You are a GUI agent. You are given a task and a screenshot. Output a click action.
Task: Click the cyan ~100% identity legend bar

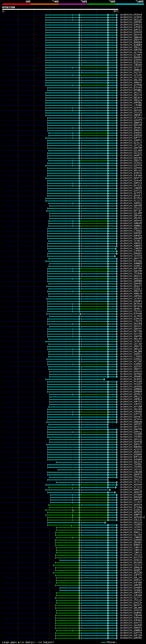click(130, 4)
